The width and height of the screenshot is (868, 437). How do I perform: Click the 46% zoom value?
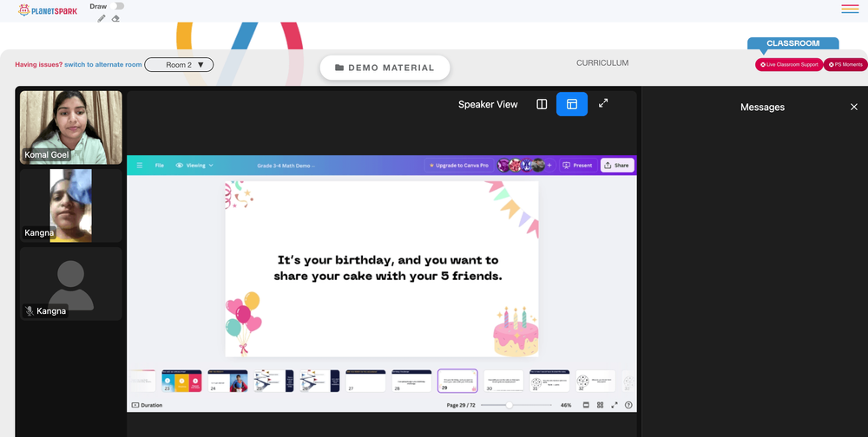click(566, 405)
